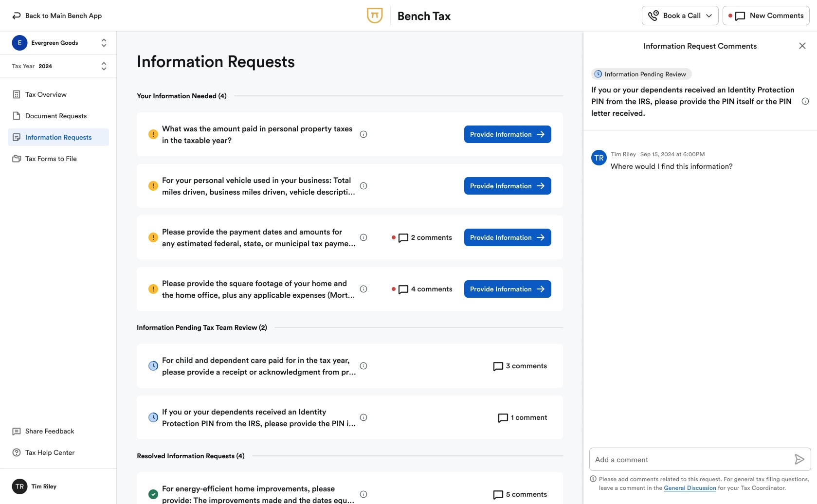This screenshot has height=504, width=817.
Task: Click the Tax Forms to File folder icon
Action: tap(17, 159)
